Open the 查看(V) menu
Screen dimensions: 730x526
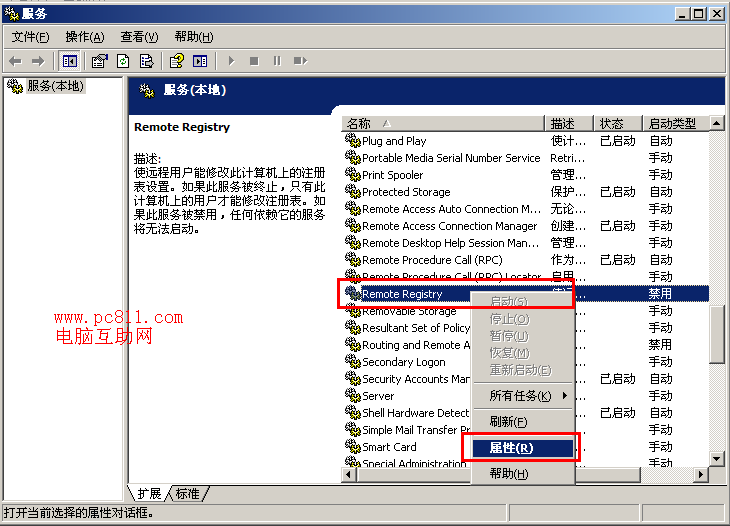coord(139,37)
